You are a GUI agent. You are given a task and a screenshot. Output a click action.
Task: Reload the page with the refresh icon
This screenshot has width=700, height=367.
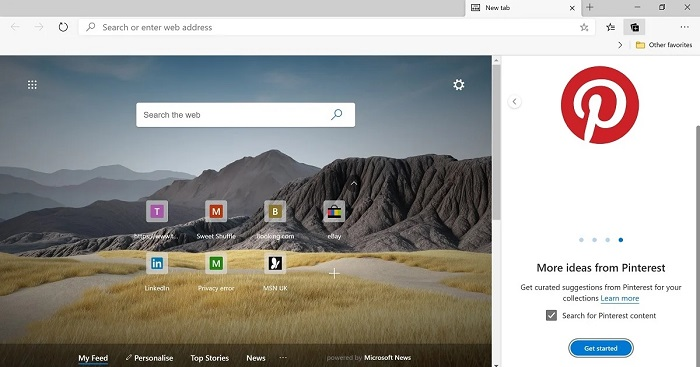click(x=63, y=27)
